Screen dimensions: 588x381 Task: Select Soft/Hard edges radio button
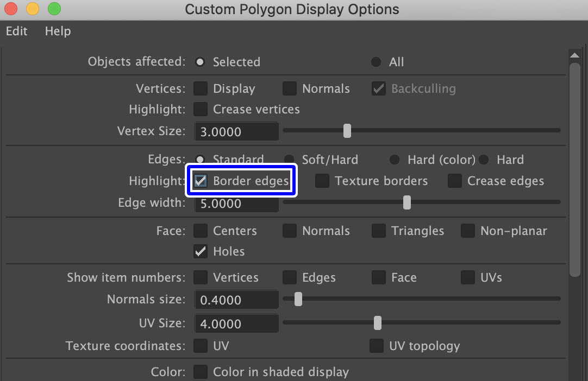pyautogui.click(x=289, y=160)
